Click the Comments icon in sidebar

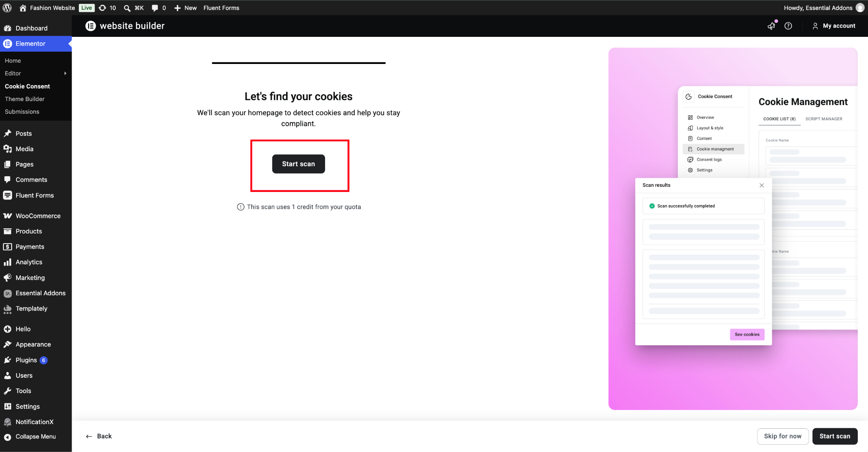coord(8,180)
